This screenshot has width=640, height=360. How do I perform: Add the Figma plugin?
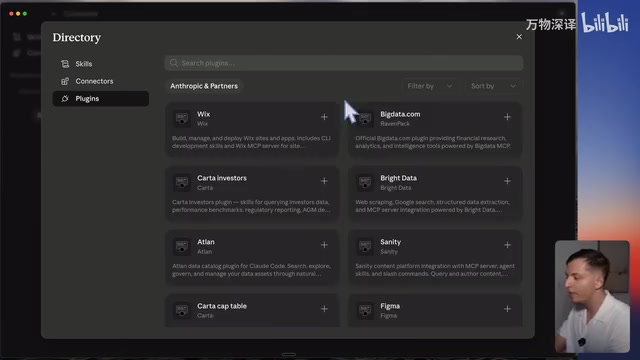click(507, 309)
